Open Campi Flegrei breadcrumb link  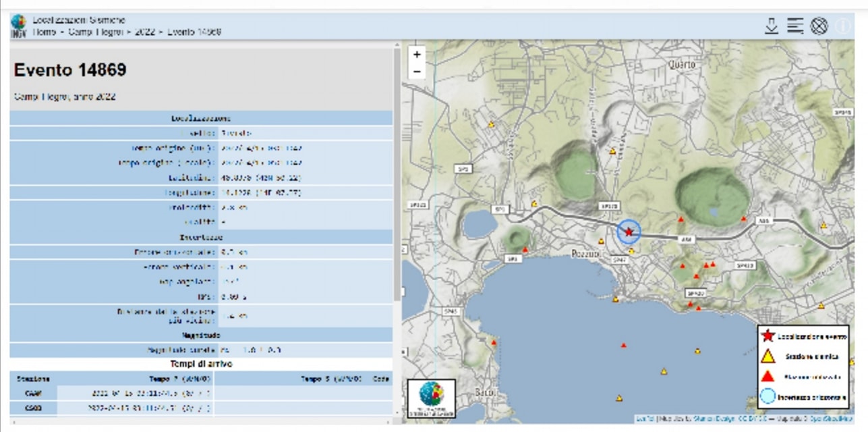pos(95,32)
